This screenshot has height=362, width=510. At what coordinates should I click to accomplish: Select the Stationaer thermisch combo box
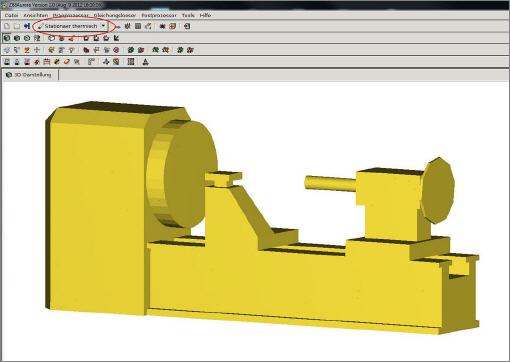71,26
